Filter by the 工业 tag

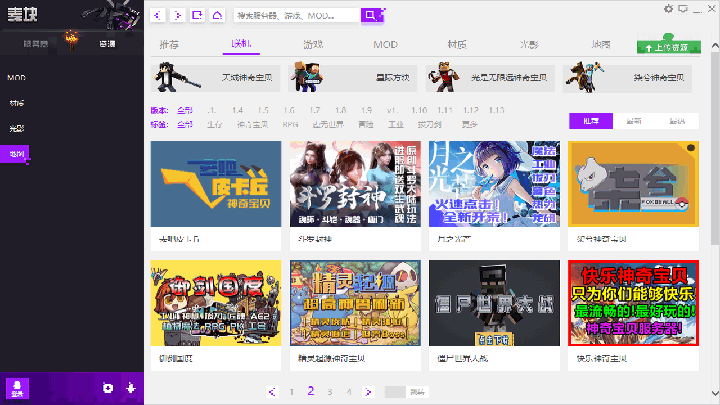click(395, 124)
